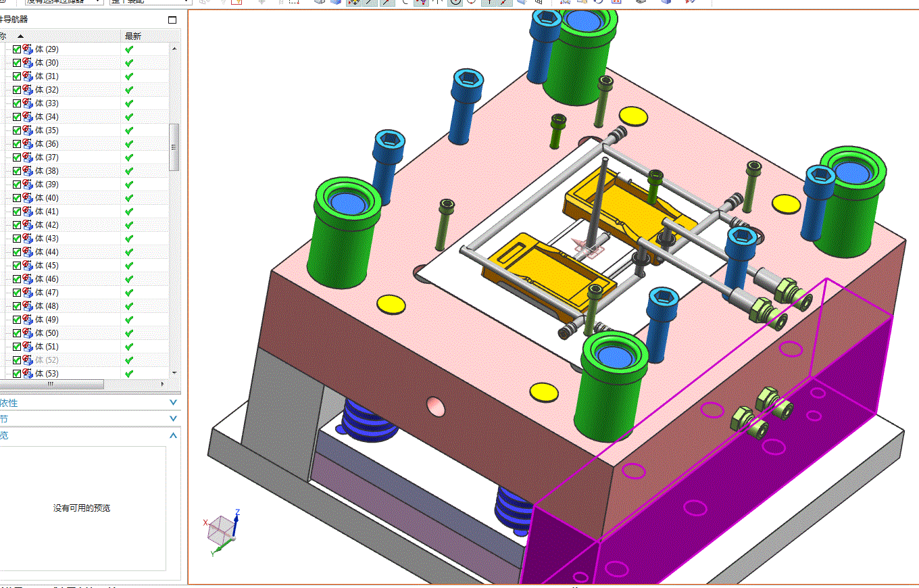Viewport: 919px width, 588px height.
Task: Click the navigator list scroll-up arrow
Action: [x=174, y=49]
